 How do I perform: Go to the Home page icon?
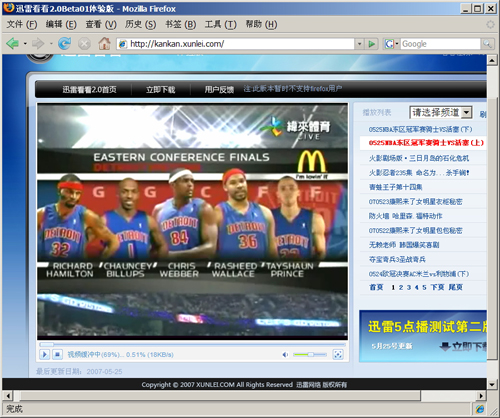point(104,43)
